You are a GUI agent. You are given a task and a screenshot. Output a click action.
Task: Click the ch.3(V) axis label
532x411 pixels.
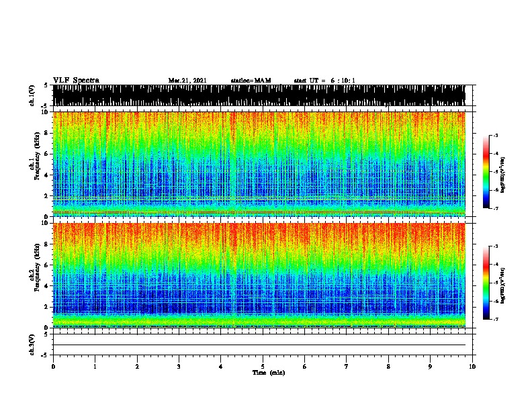pos(32,345)
